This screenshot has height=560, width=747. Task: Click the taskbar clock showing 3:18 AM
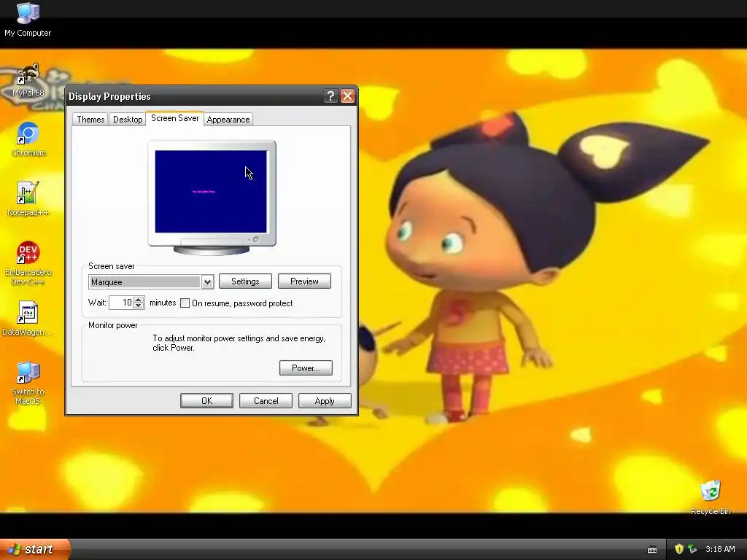pos(720,549)
